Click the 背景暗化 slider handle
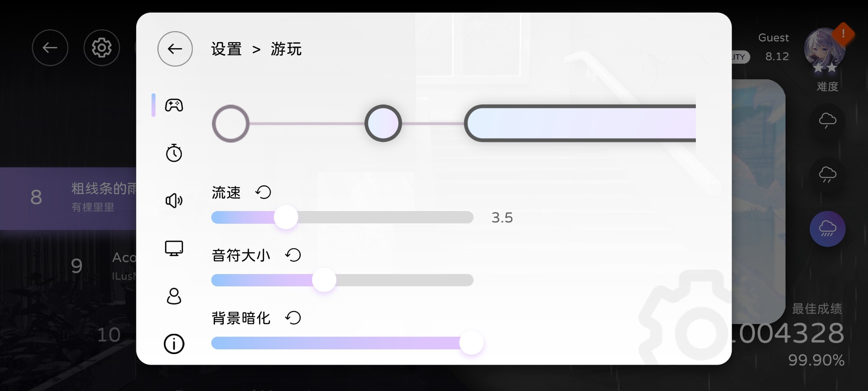868x391 pixels. coord(471,342)
